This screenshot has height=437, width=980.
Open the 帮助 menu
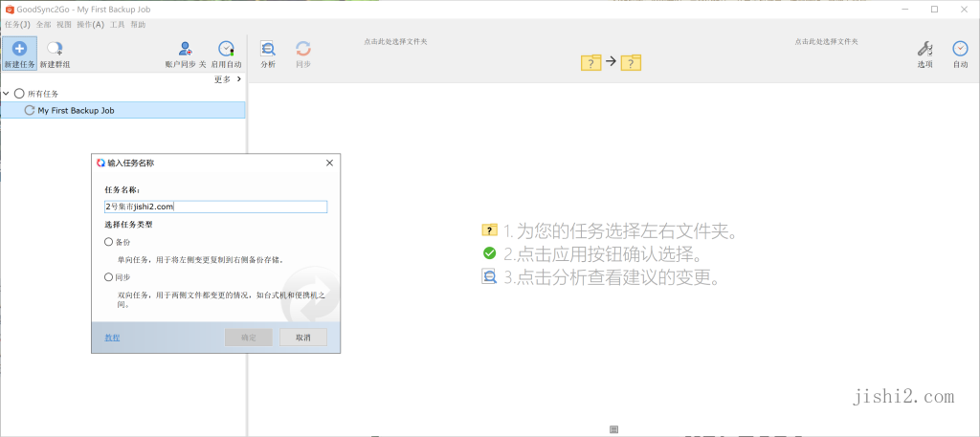tap(138, 25)
